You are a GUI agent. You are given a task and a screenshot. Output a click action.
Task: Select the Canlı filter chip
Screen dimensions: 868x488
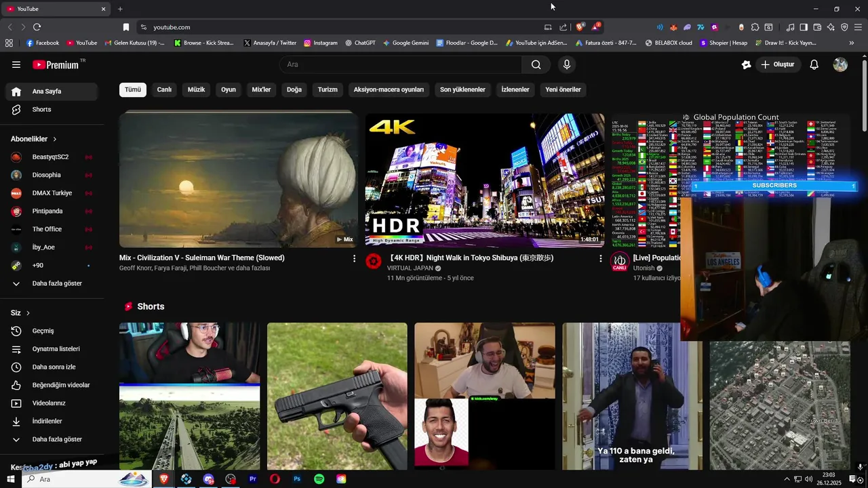(164, 89)
